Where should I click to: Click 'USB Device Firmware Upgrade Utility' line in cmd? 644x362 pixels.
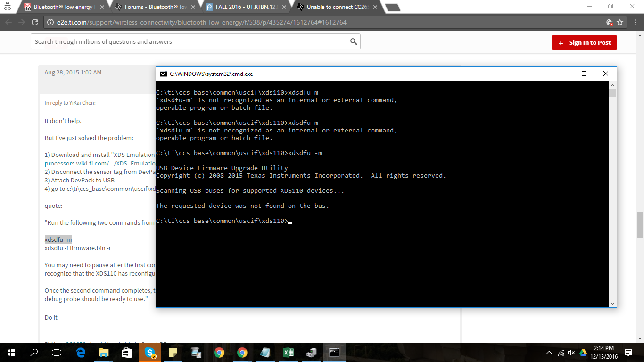click(x=222, y=168)
